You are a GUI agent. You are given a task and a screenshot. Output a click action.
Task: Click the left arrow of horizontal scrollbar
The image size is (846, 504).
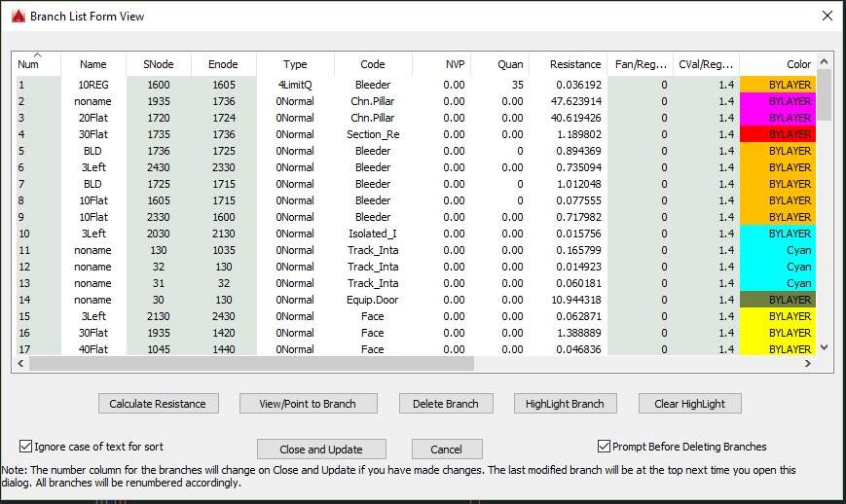click(20, 364)
